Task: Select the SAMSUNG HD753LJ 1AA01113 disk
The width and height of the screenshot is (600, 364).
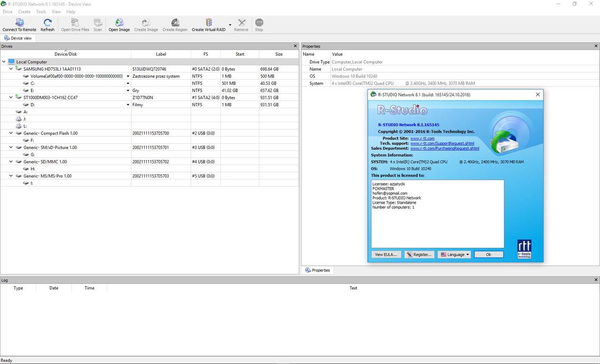Action: tap(52, 69)
